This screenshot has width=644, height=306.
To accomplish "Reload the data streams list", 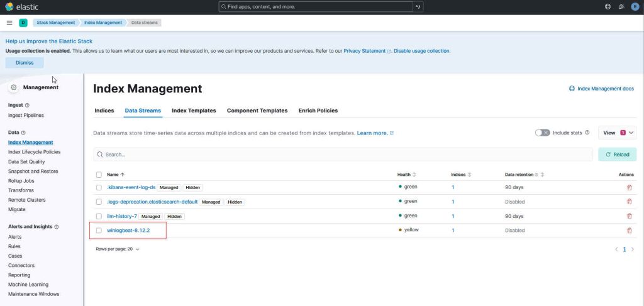I will coord(618,155).
